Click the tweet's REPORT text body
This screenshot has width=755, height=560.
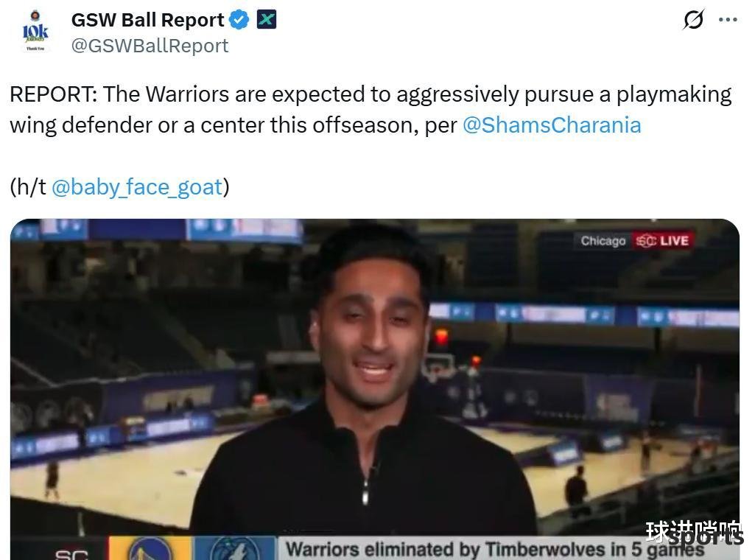point(371,109)
